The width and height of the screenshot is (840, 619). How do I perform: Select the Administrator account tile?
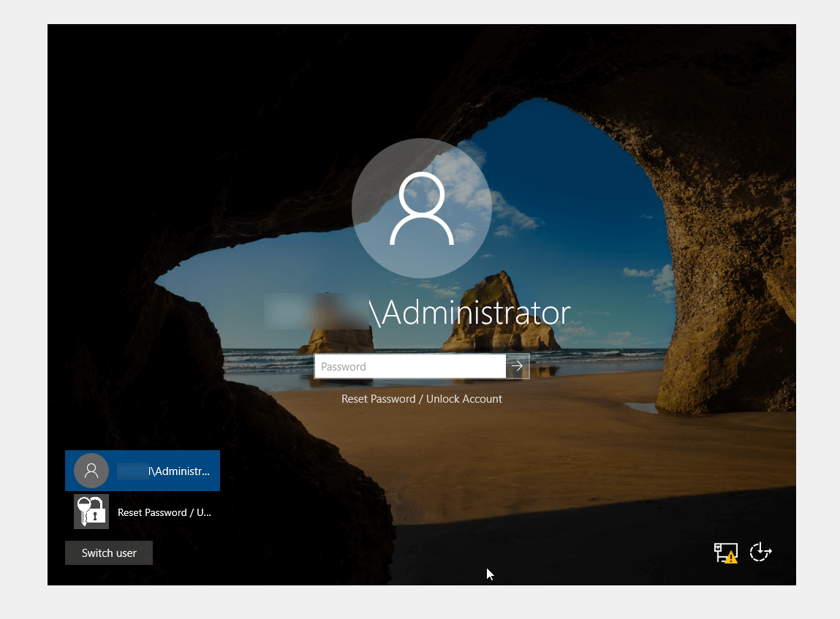click(143, 471)
